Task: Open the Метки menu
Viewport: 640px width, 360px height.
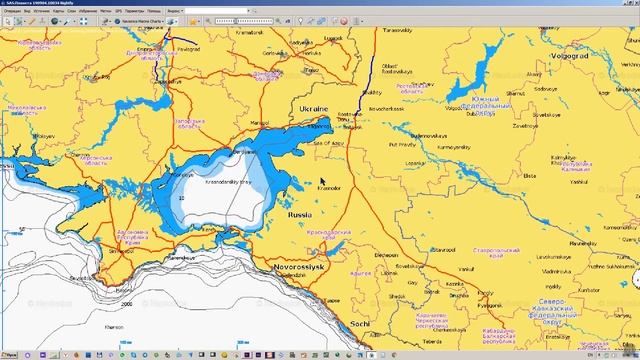Action: [105, 11]
